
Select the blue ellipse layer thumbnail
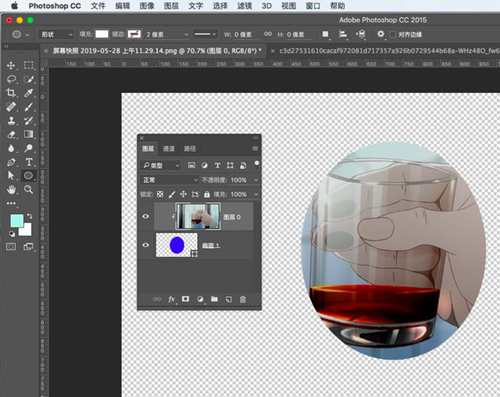click(x=177, y=245)
